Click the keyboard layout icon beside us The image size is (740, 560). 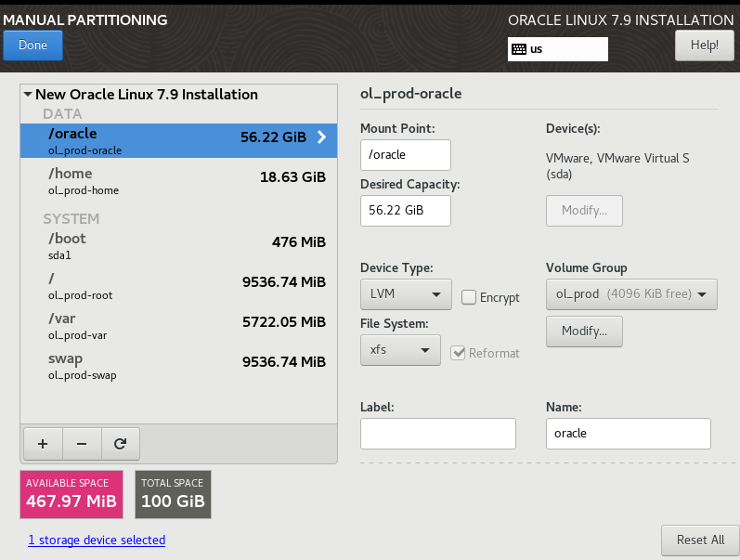pos(519,49)
